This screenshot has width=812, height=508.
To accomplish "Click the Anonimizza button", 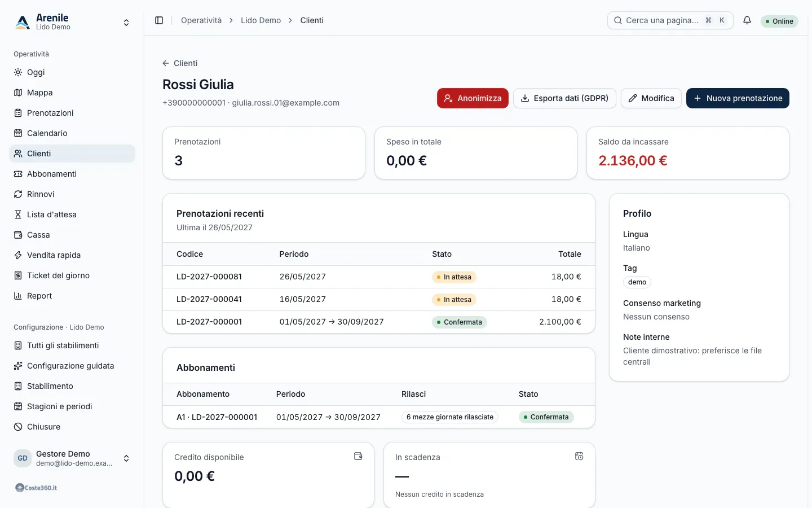I will (x=473, y=98).
